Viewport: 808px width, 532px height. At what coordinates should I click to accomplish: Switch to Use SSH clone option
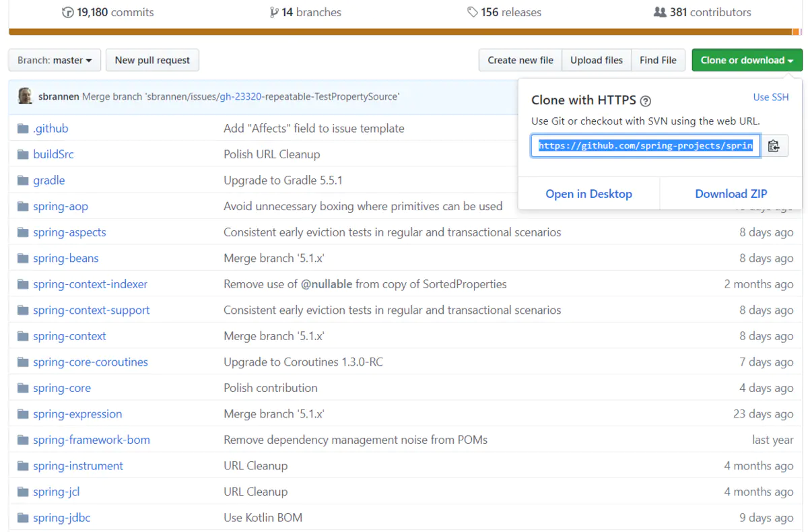[x=771, y=97]
